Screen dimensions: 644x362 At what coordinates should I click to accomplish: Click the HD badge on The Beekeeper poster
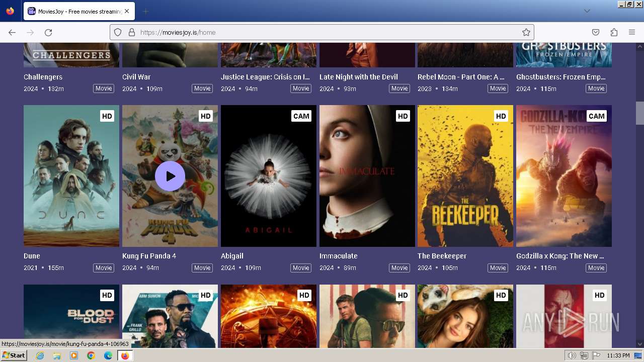coord(501,116)
